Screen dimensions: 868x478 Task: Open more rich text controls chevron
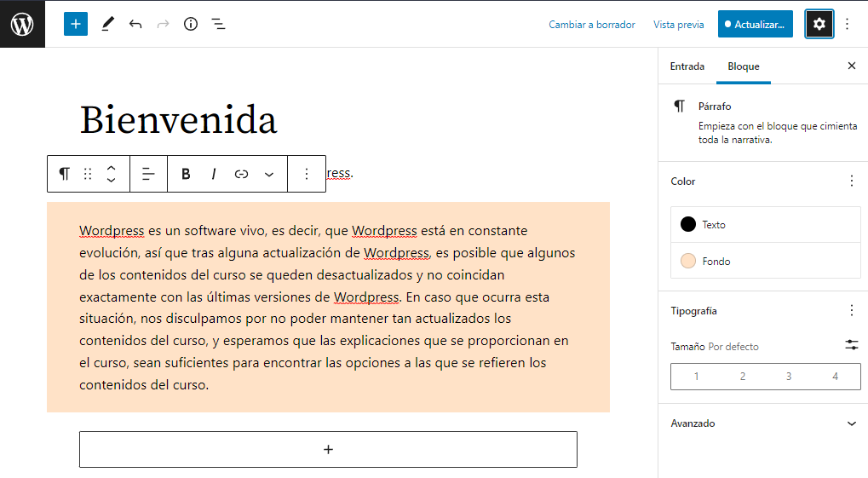[x=269, y=174]
